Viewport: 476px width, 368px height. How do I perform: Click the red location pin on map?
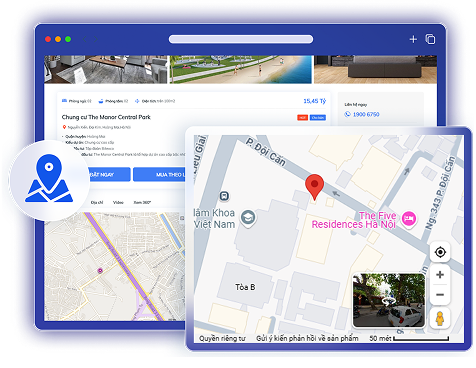pos(314,187)
